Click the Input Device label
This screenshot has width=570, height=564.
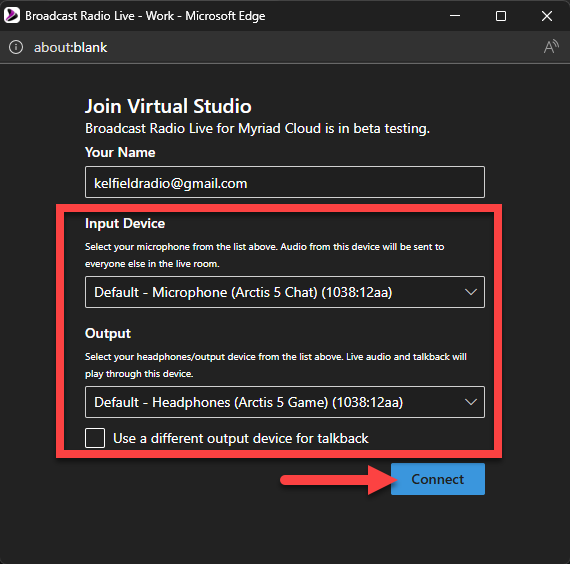click(125, 223)
